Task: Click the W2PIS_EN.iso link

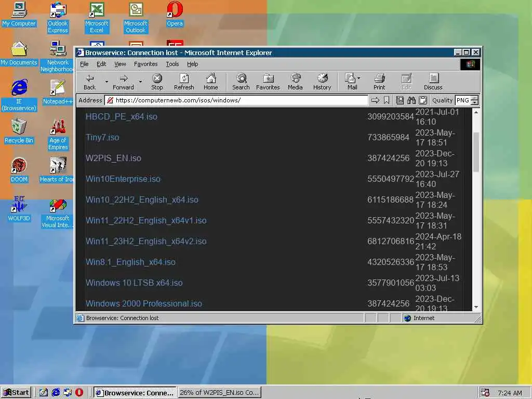Action: (x=113, y=158)
